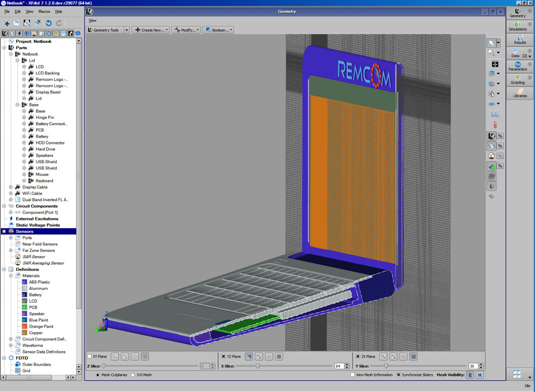Click the Parameters panel icon
This screenshot has height=392, width=535.
(x=517, y=66)
